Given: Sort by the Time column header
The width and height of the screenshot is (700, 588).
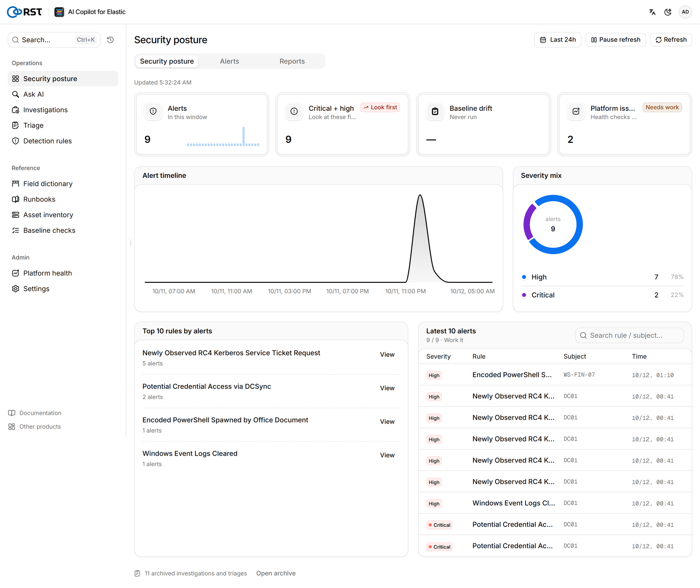Looking at the screenshot, I should [639, 357].
